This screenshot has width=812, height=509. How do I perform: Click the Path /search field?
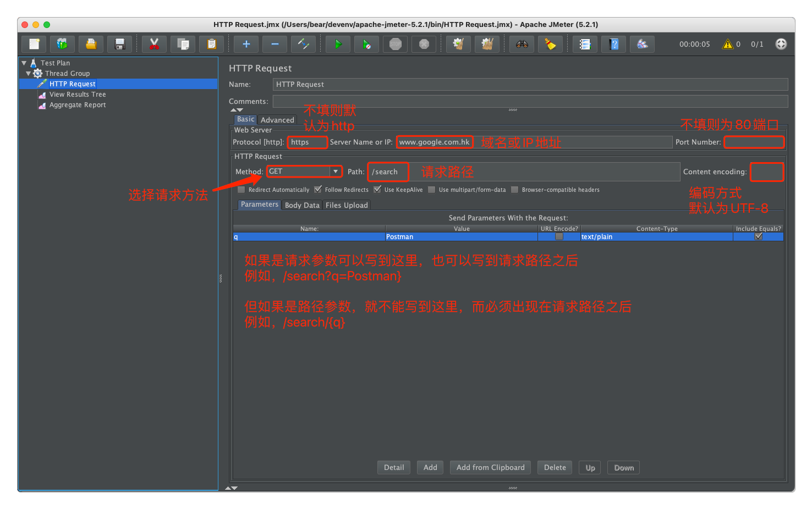pos(524,171)
